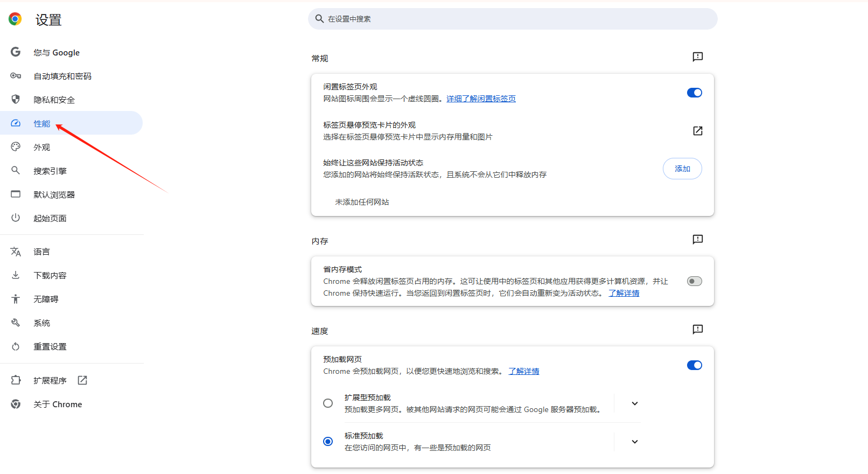
Task: Click the power icon for 起始页面
Action: pos(16,218)
